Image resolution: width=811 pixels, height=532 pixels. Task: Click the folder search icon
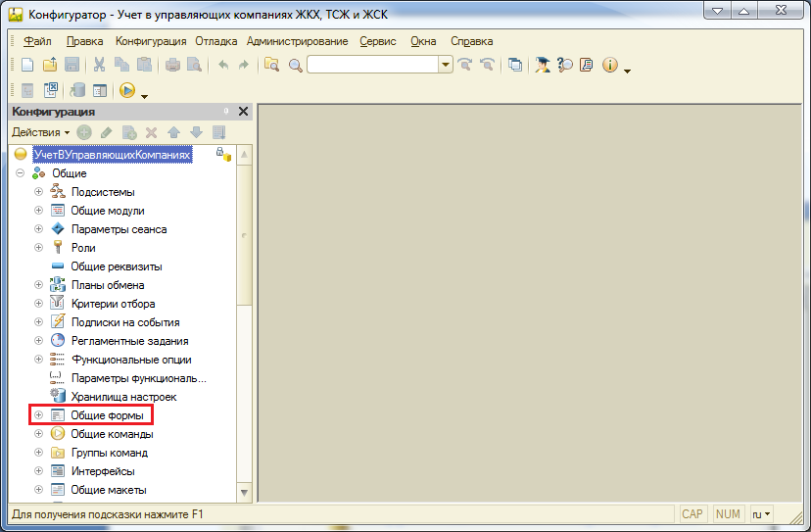click(x=271, y=65)
